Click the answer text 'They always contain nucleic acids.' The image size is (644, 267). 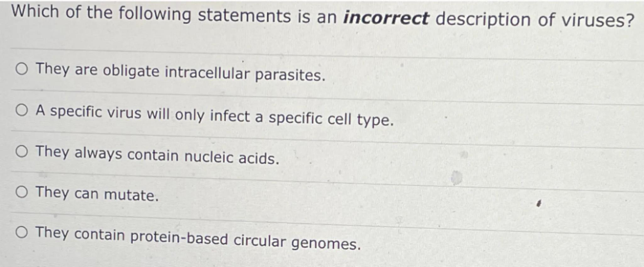(157, 155)
